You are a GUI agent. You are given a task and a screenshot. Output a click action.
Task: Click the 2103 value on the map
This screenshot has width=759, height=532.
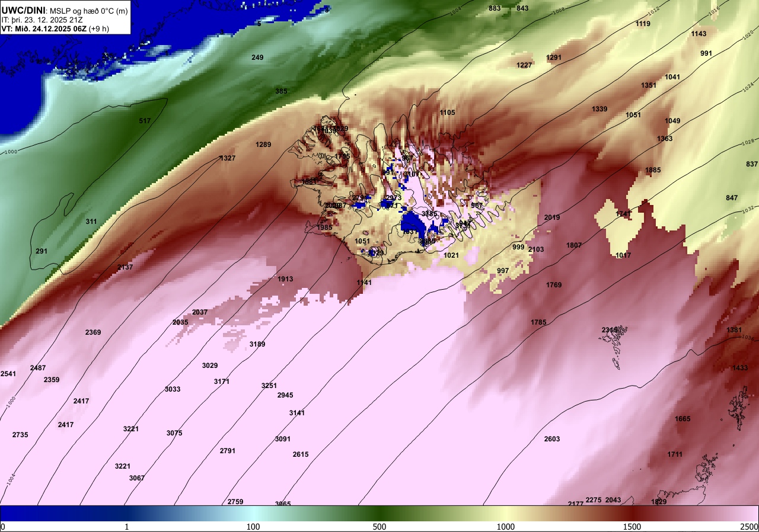coord(536,249)
